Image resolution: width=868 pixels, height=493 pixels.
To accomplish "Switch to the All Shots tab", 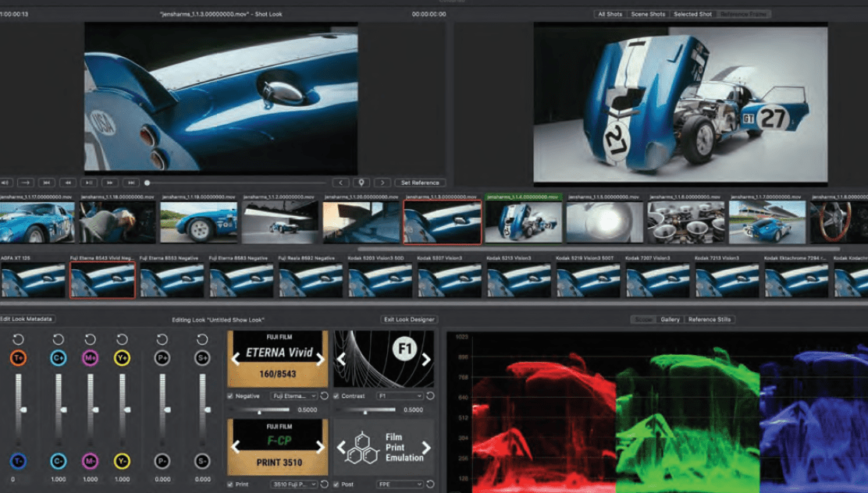I will coord(610,14).
